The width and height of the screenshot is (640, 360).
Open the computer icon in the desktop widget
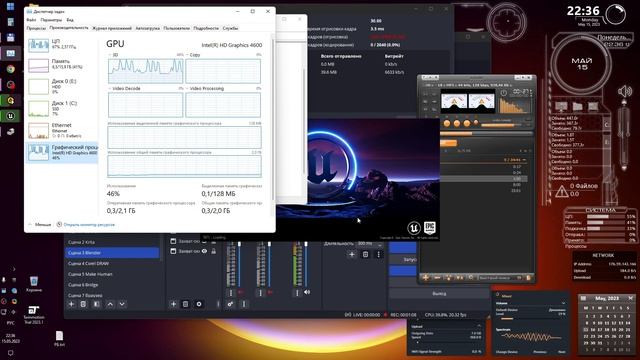click(562, 107)
